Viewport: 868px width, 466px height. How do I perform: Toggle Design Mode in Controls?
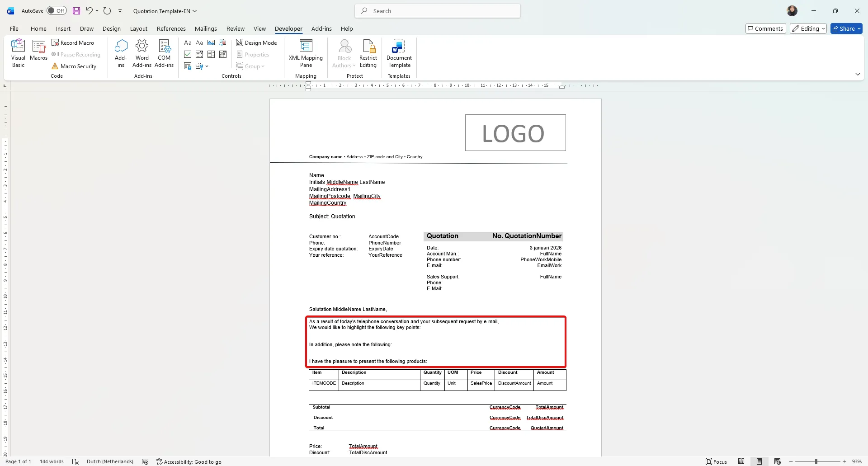click(x=256, y=42)
